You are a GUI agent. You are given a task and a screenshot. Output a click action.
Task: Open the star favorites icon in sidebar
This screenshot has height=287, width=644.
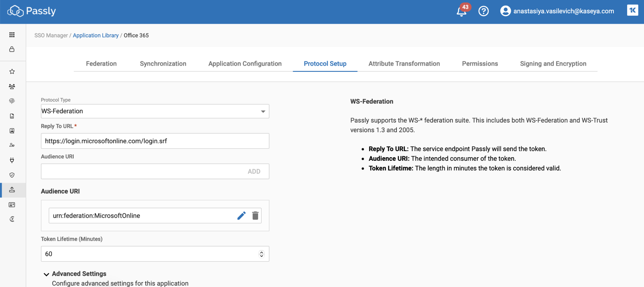click(x=12, y=72)
